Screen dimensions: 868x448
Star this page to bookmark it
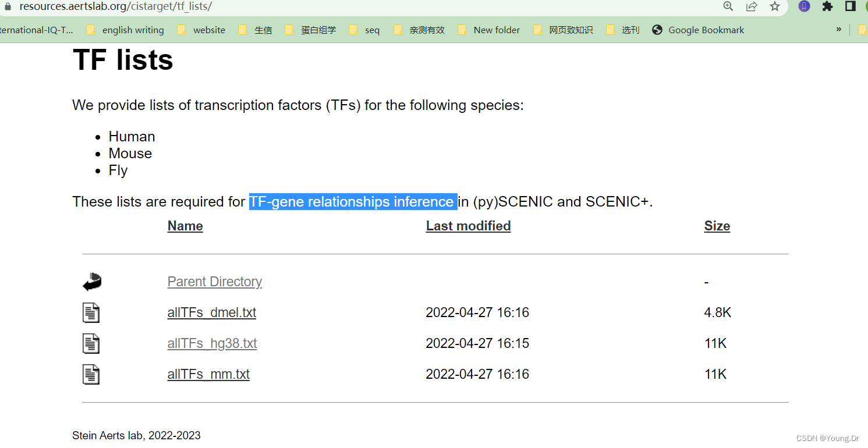[x=774, y=6]
